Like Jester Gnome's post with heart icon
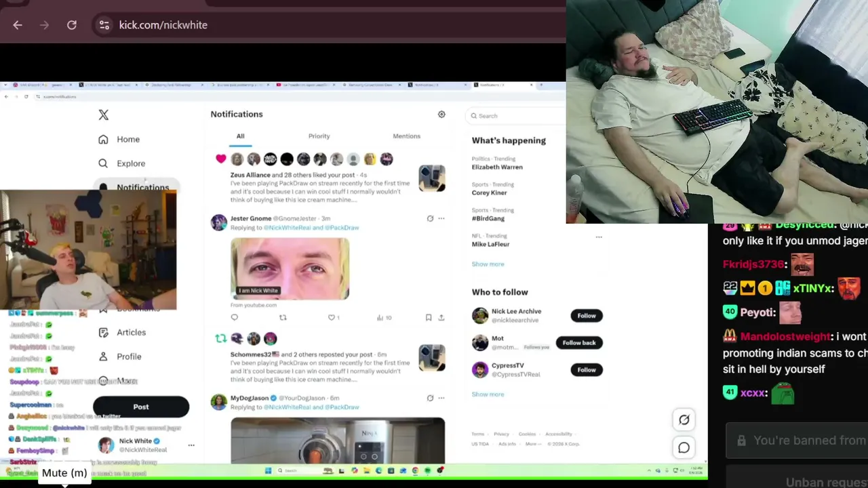This screenshot has width=868, height=488. [x=332, y=317]
